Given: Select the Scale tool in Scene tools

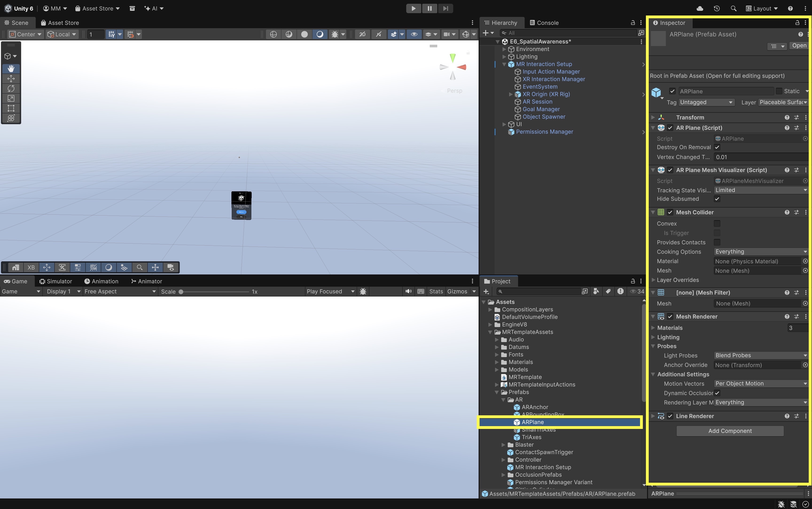Looking at the screenshot, I should [x=11, y=98].
